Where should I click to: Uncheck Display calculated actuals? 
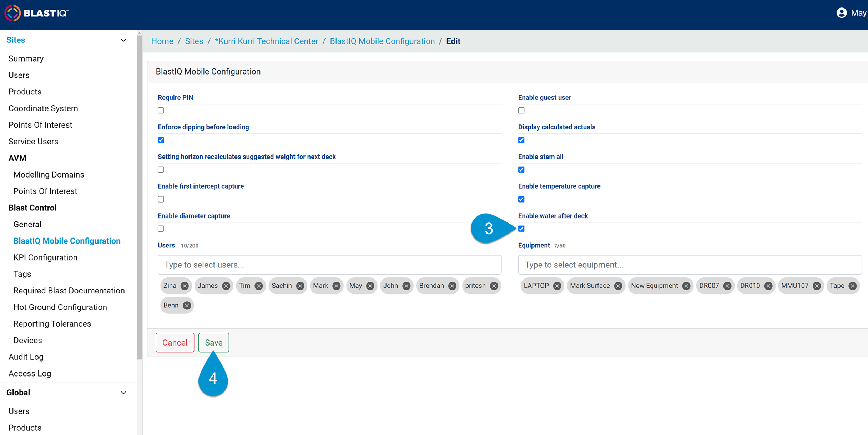tap(521, 140)
